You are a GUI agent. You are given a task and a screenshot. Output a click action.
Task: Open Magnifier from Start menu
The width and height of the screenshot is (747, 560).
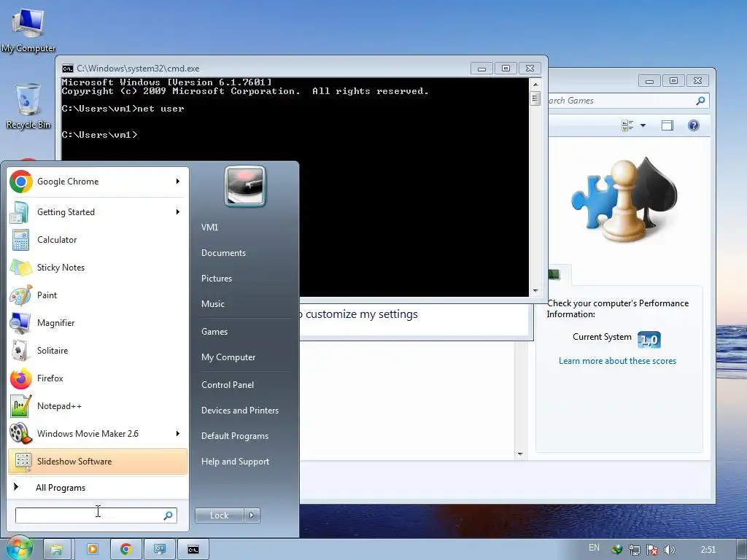[98, 322]
